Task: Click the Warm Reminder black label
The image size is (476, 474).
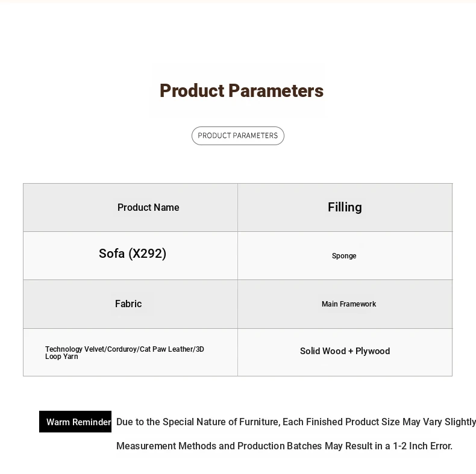Action: 75,422
